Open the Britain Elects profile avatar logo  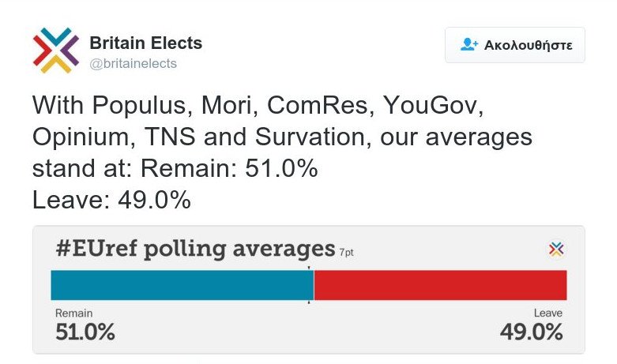click(x=56, y=51)
